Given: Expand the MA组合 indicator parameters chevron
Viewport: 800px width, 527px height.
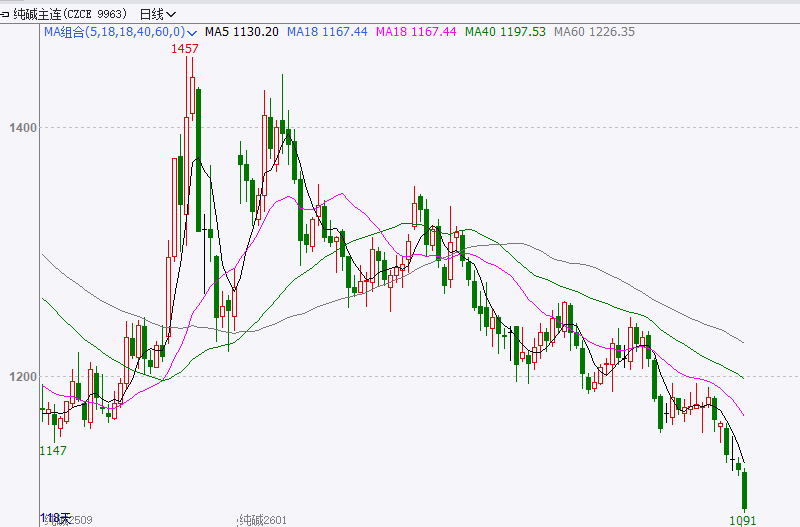Looking at the screenshot, I should coord(192,32).
